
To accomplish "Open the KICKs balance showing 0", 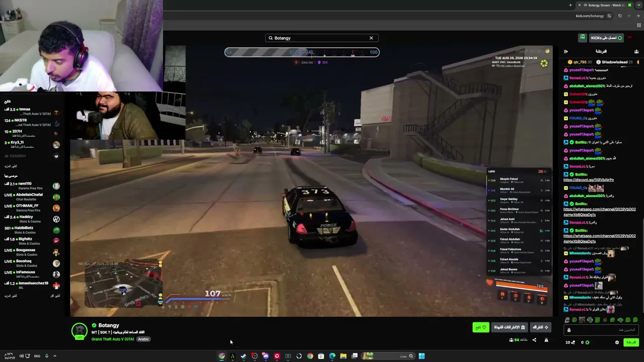I will point(585,342).
